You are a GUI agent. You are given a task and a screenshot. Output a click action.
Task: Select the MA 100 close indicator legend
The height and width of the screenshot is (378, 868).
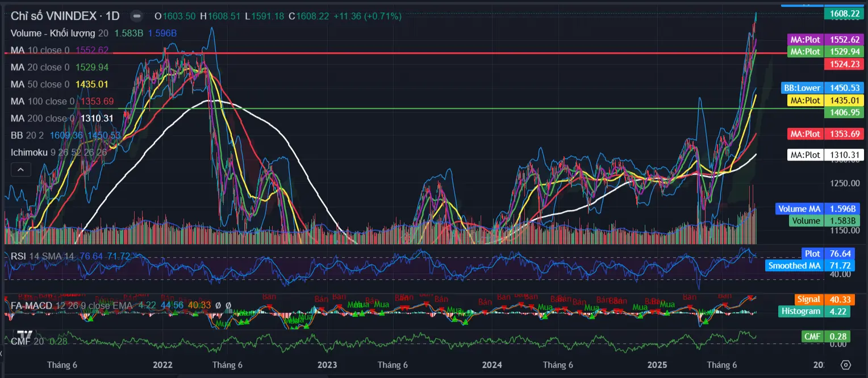(62, 102)
